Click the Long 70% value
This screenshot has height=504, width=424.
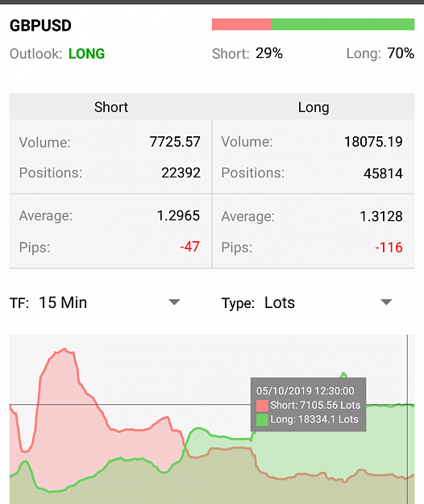(401, 53)
